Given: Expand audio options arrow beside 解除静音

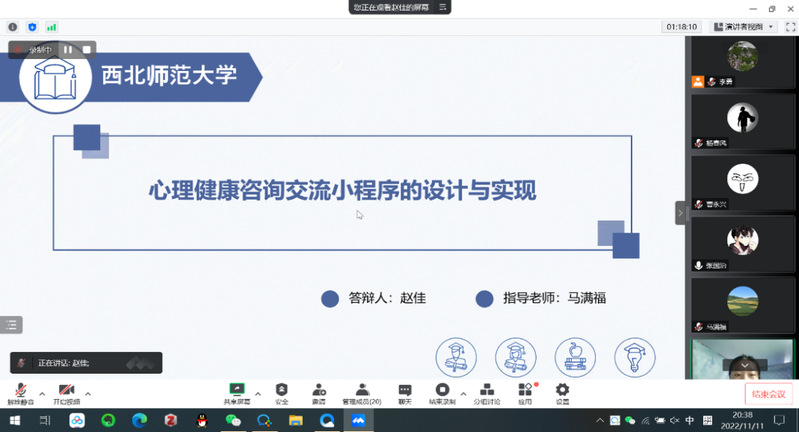Looking at the screenshot, I should (42, 393).
